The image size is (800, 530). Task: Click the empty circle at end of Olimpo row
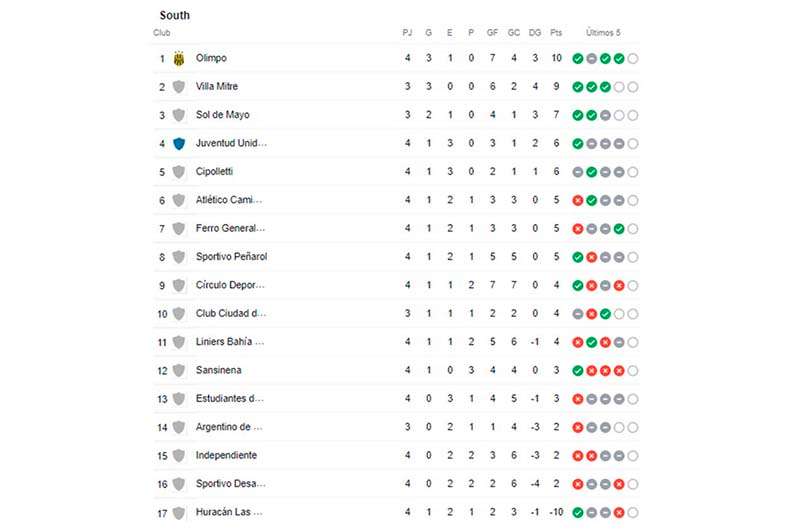click(x=633, y=59)
